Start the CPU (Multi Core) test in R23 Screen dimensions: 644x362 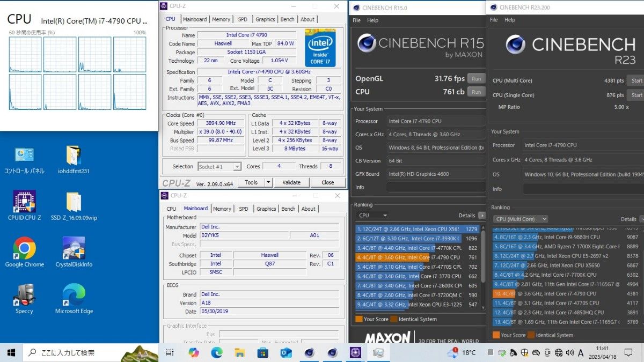[635, 80]
